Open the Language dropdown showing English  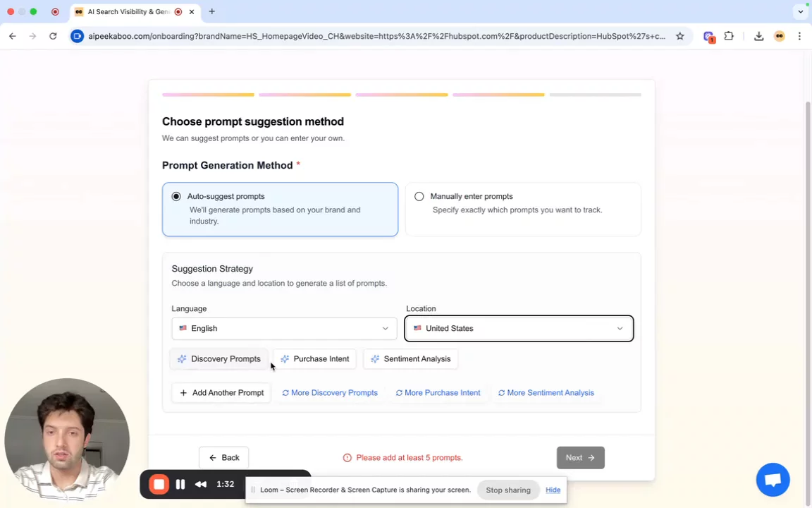click(x=284, y=329)
